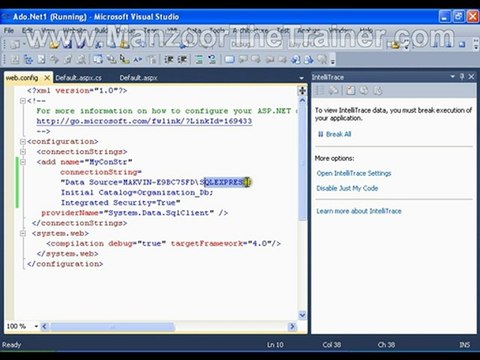Image resolution: width=480 pixels, height=360 pixels.
Task: Open the 100 % zoom dropdown
Action: click(x=36, y=326)
